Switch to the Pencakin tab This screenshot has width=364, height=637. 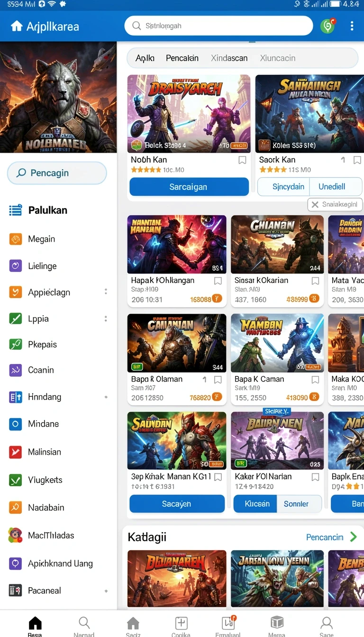coord(182,58)
